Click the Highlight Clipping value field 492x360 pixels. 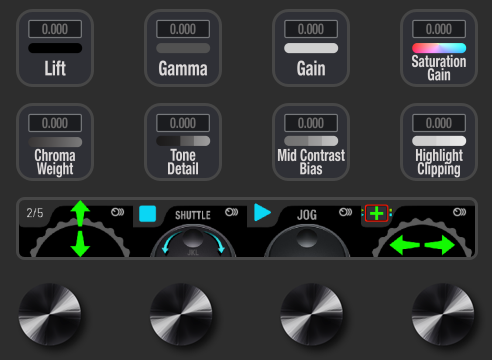[439, 123]
